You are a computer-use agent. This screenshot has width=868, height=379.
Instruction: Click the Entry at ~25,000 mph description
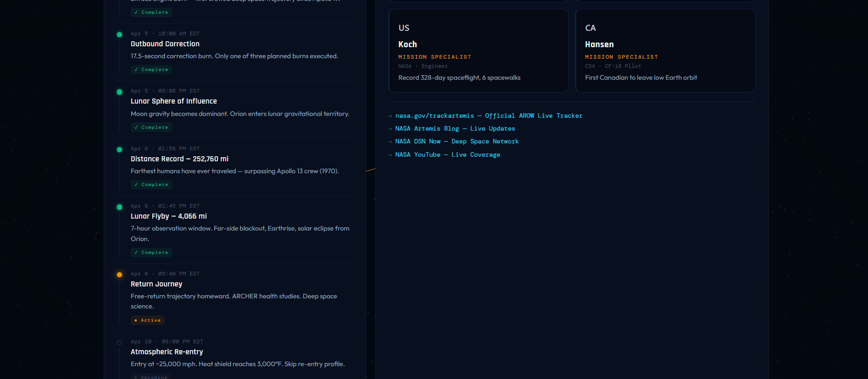click(x=238, y=364)
